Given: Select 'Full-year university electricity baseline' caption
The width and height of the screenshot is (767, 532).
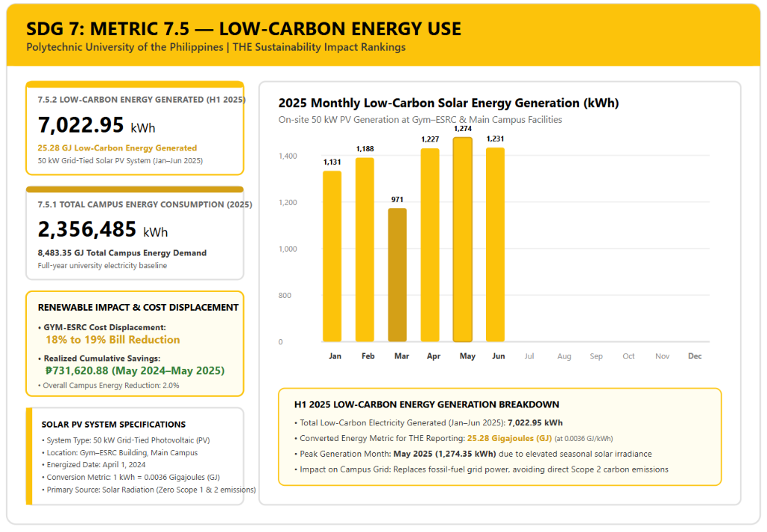Looking at the screenshot, I should (102, 265).
